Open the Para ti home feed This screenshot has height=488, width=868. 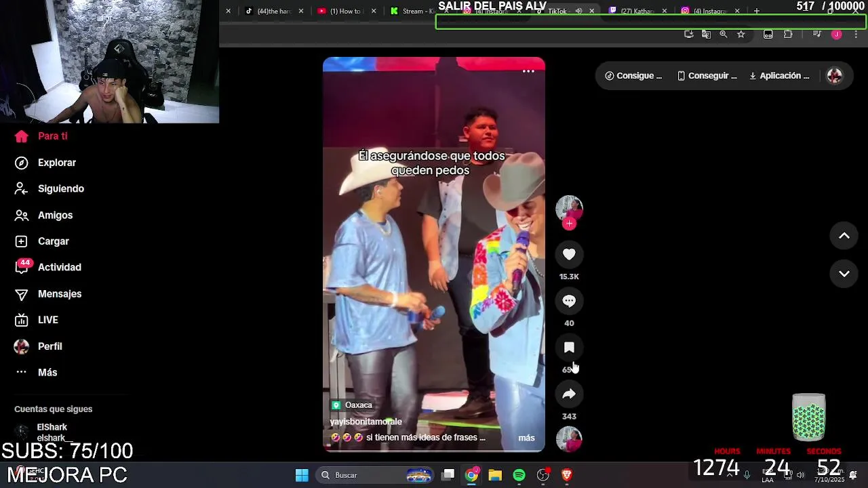pyautogui.click(x=41, y=136)
